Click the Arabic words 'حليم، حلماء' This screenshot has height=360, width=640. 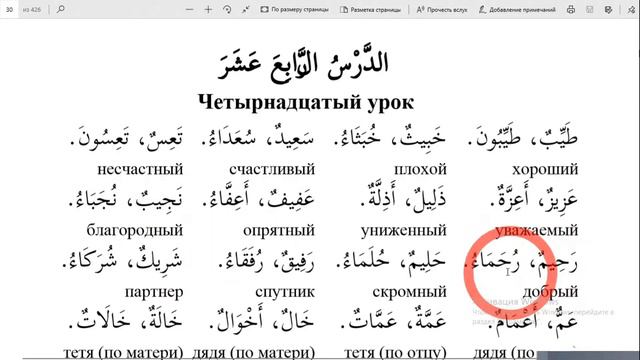point(391,260)
